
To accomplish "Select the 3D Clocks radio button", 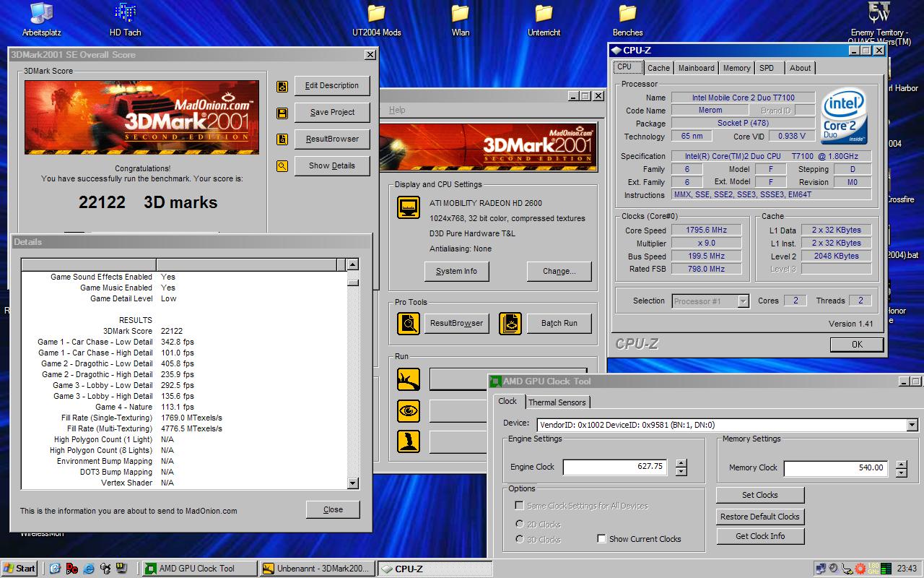I will (520, 540).
